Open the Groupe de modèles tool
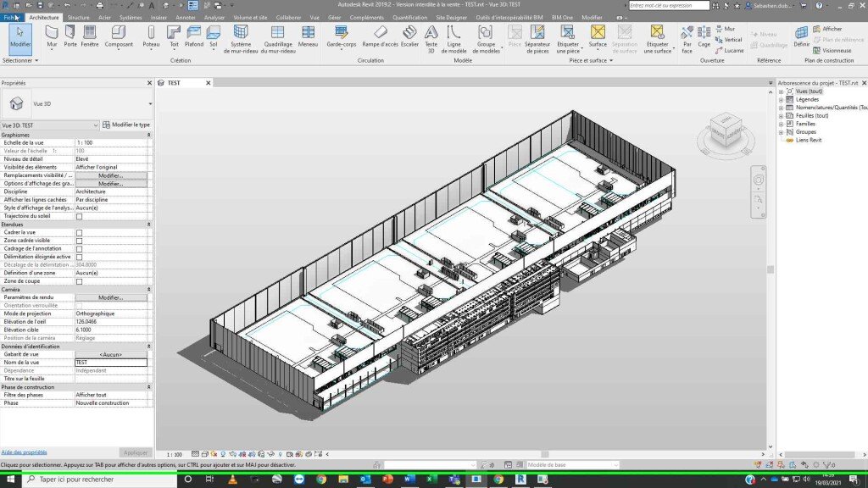The image size is (868, 488). click(486, 39)
